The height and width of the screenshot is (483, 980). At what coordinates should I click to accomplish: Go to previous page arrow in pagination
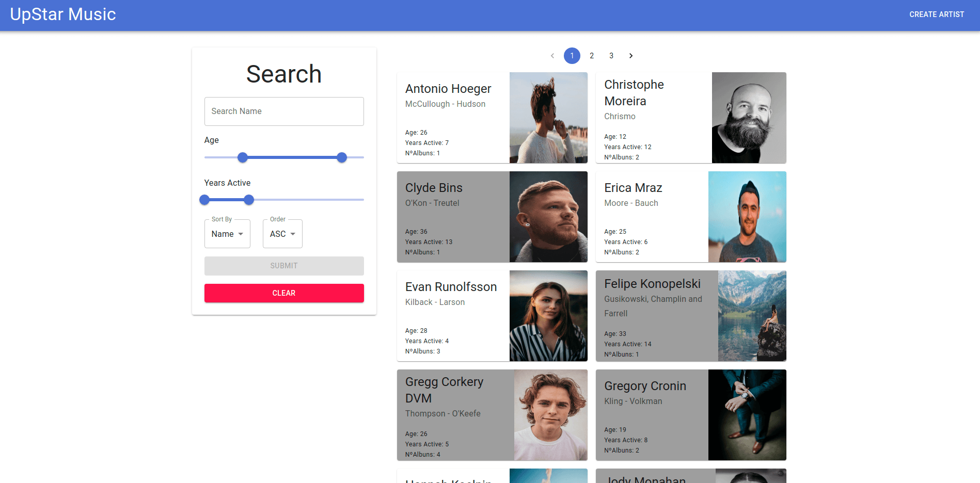tap(552, 56)
